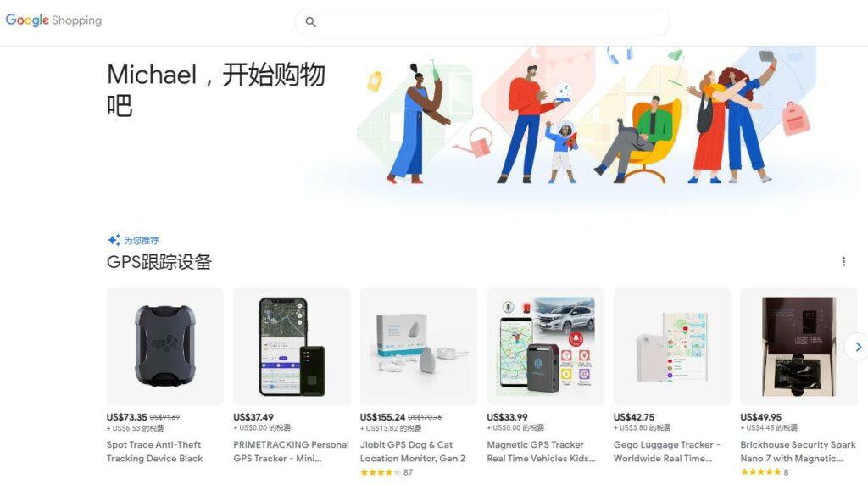Open Jiobit GPS Dog & Cat product image
Viewport: 868px width, 485px height.
click(419, 347)
